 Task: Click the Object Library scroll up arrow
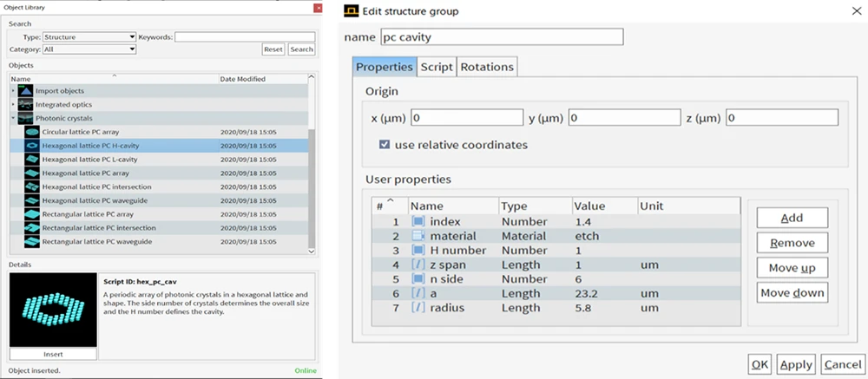pyautogui.click(x=311, y=78)
